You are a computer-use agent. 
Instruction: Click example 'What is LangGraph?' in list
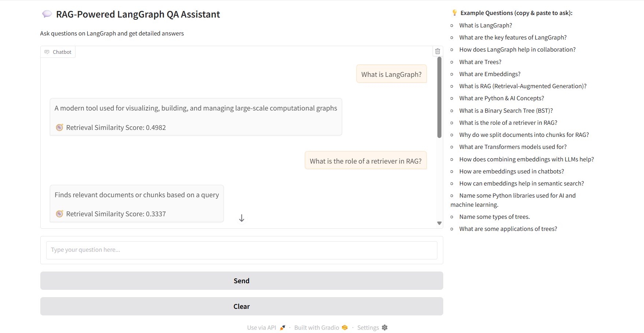coord(486,25)
